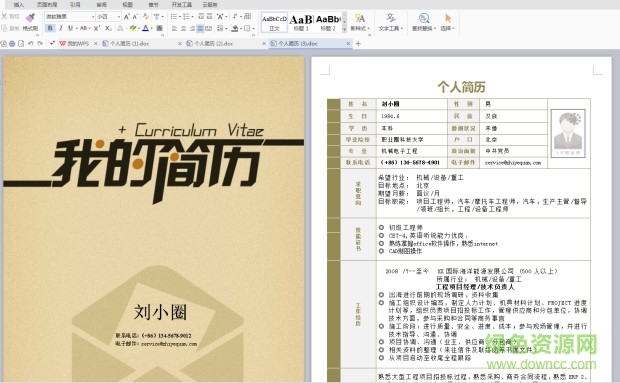Screen dimensions: 620x383
Task: Toggle Underline formatting
Action: pos(70,28)
